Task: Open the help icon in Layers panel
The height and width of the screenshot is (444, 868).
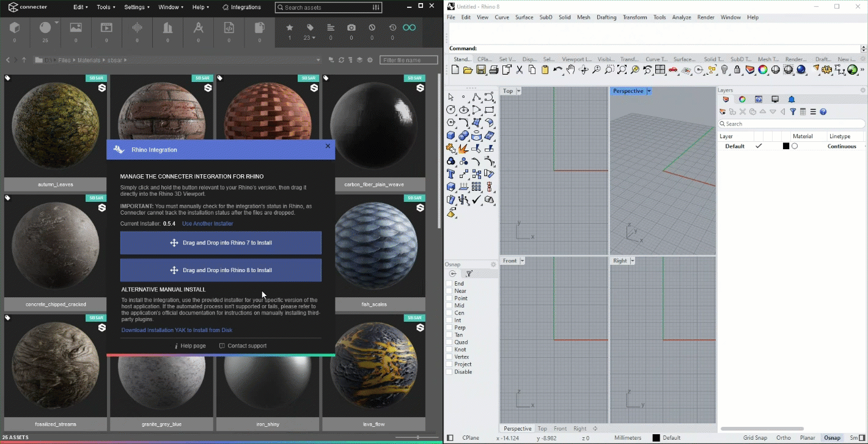Action: [x=823, y=112]
